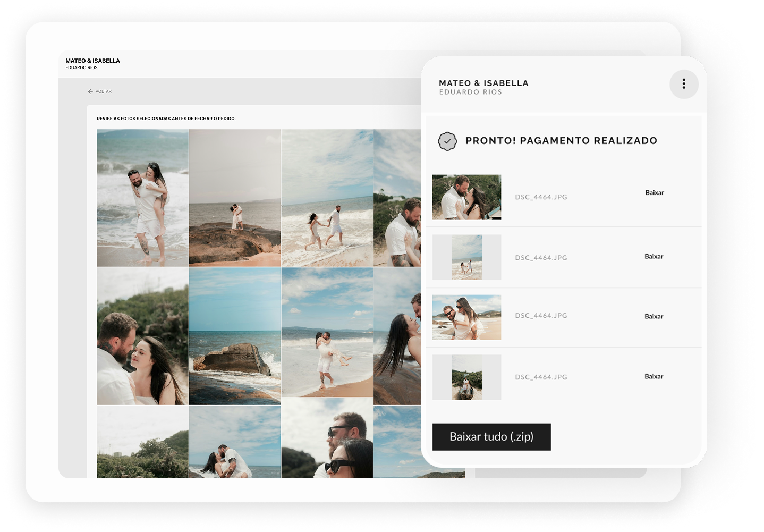Open the sunglasses piggyback thumbnail in download list
Image resolution: width=764 pixels, height=532 pixels.
click(466, 317)
